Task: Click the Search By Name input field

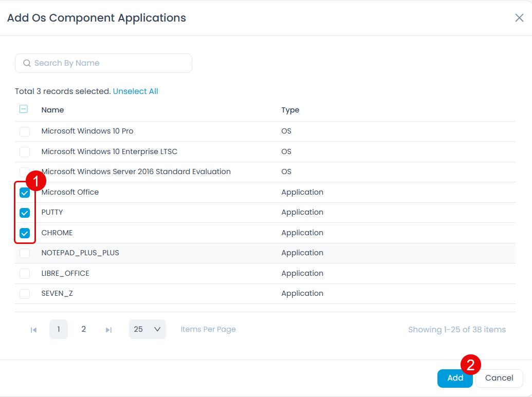Action: coord(103,63)
